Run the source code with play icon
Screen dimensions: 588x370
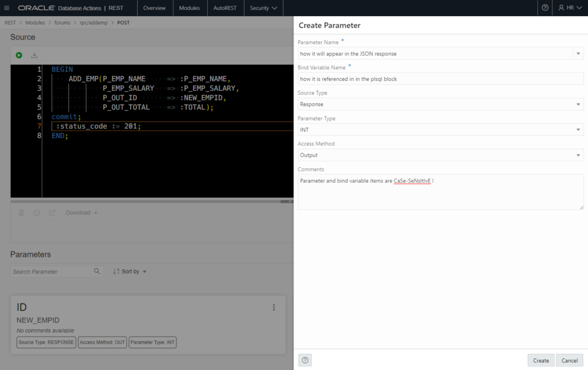tap(19, 55)
